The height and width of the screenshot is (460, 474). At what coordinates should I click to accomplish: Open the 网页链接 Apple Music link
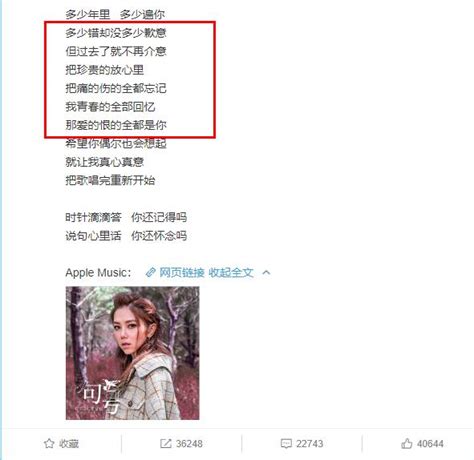click(182, 272)
